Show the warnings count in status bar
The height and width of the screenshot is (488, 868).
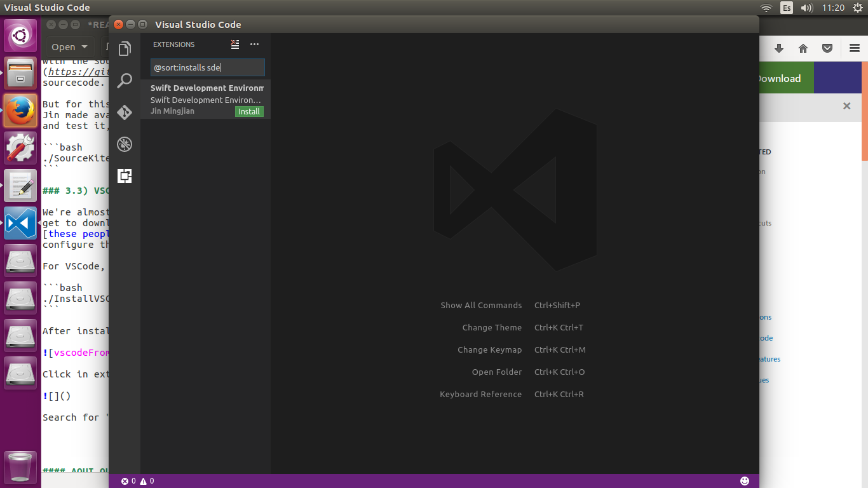click(147, 481)
